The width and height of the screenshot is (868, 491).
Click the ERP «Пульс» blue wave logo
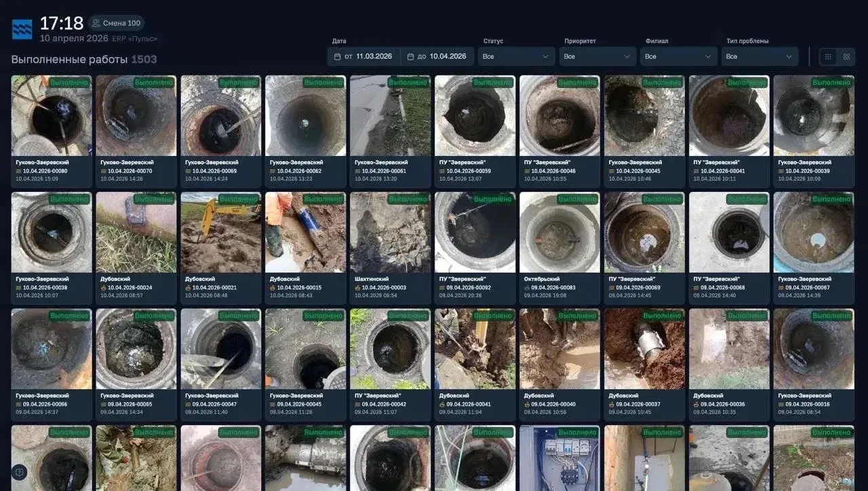click(22, 29)
